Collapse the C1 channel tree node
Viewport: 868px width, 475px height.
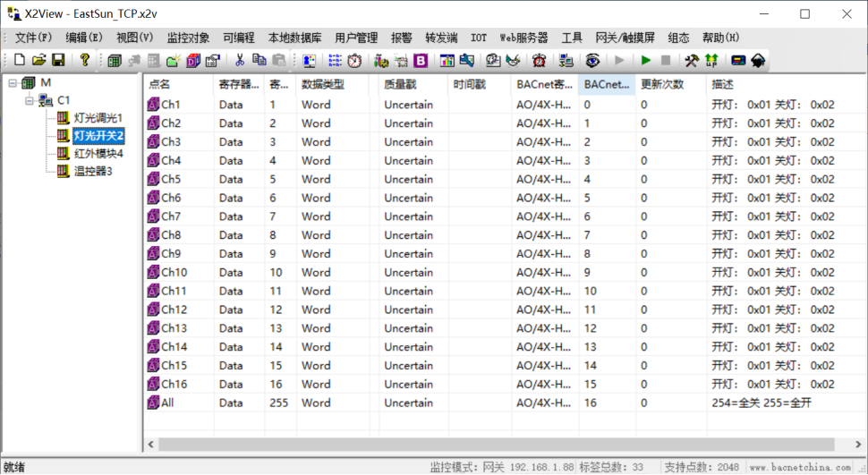point(30,100)
